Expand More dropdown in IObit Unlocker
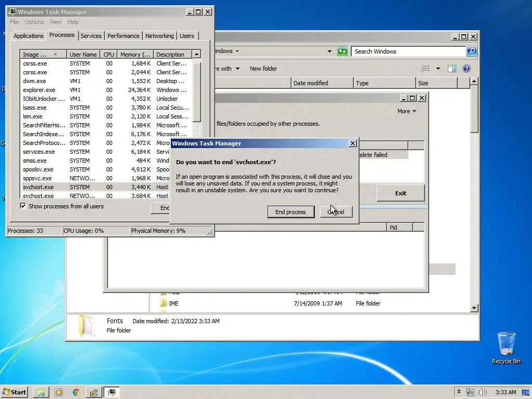This screenshot has width=532, height=399. click(406, 111)
